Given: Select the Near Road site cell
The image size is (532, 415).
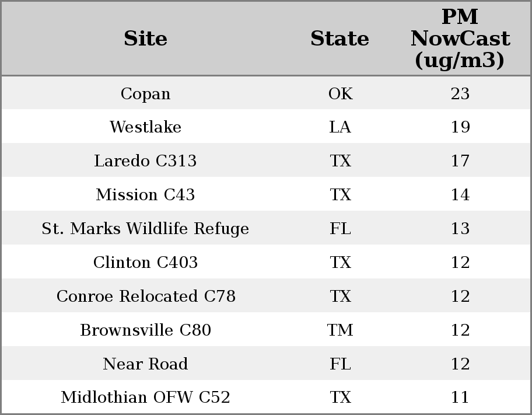Looking at the screenshot, I should click(x=145, y=364).
